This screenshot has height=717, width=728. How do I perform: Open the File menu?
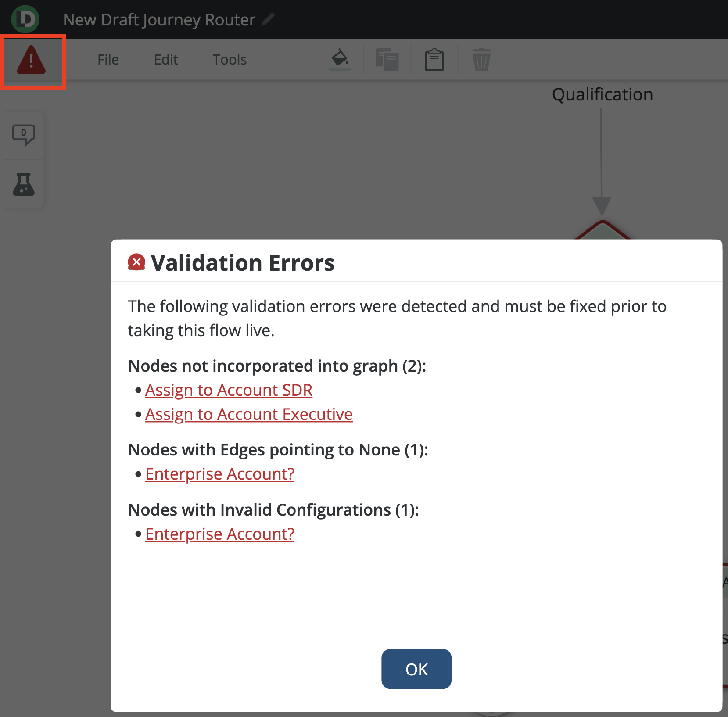108,60
